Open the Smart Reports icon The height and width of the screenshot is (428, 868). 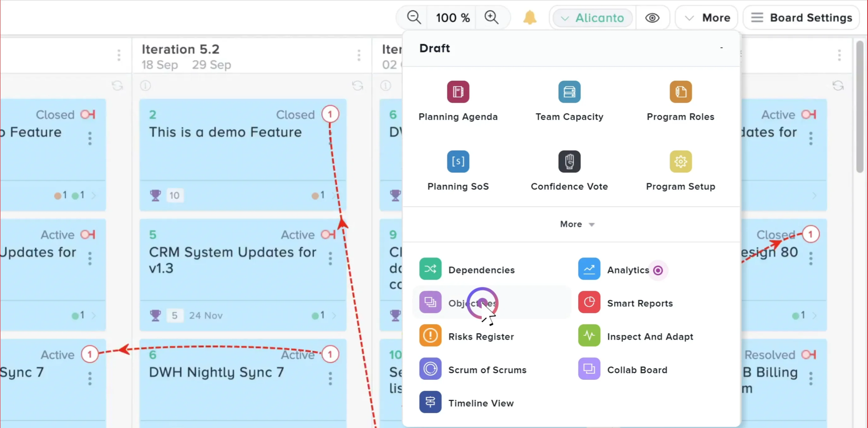pos(589,302)
